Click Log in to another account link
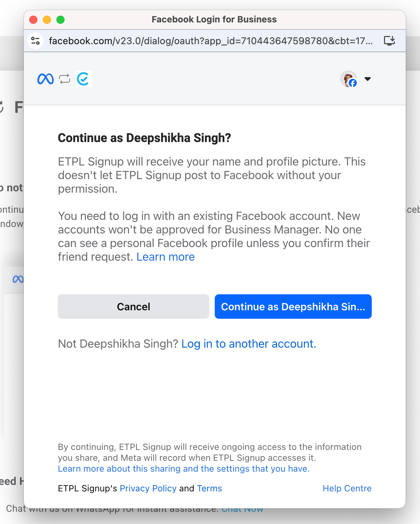The width and height of the screenshot is (420, 524). click(249, 344)
